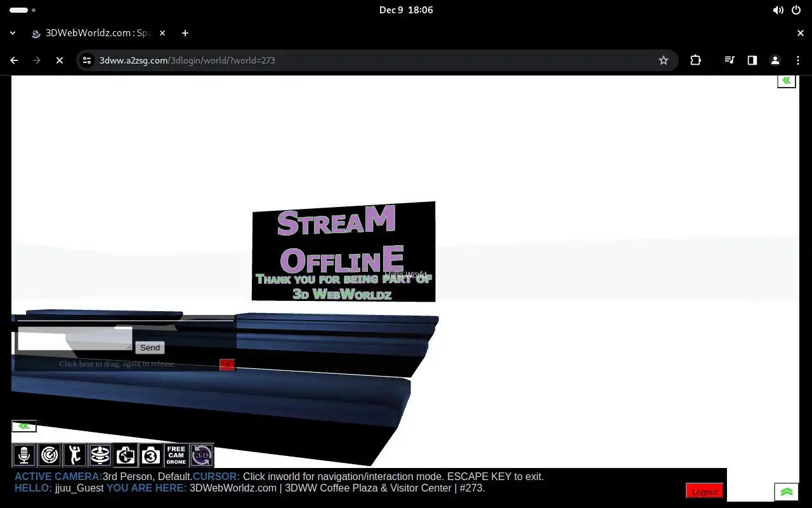Click the 'jjuu_Guest' username text
The width and height of the screenshot is (812, 508).
[x=79, y=488]
